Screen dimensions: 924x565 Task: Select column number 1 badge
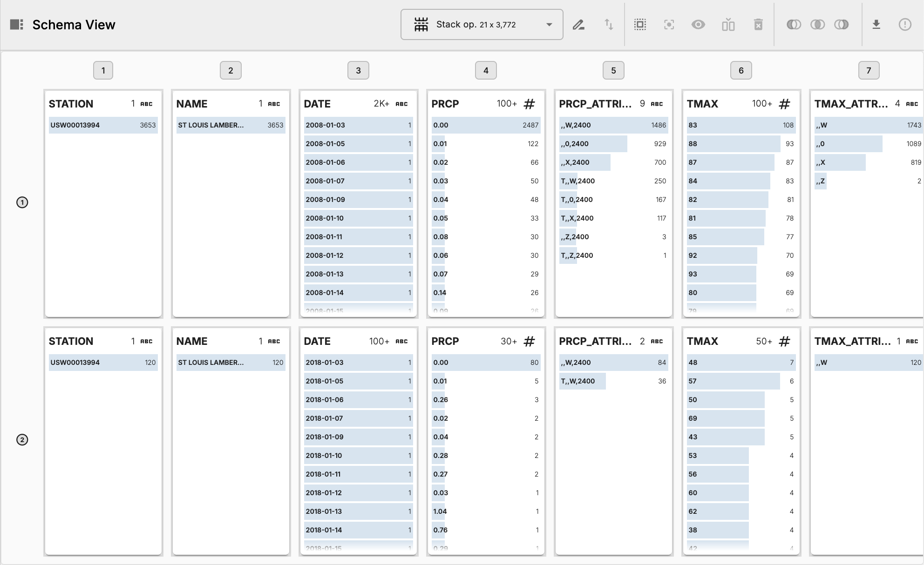(x=103, y=70)
